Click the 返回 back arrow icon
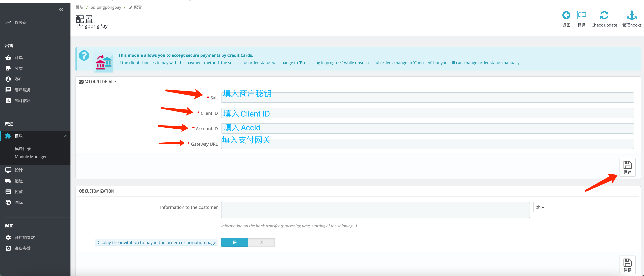The image size is (644, 276). click(x=566, y=15)
